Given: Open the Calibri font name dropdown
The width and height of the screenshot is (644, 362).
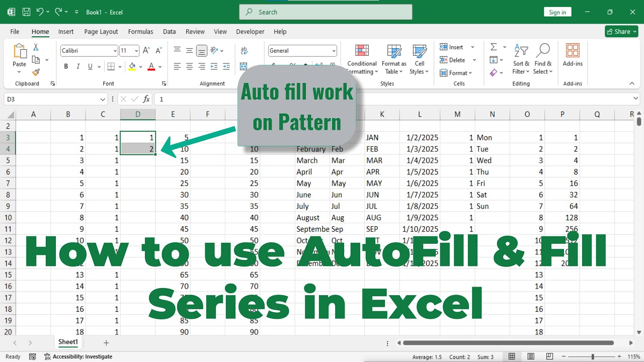Looking at the screenshot, I should 114,50.
